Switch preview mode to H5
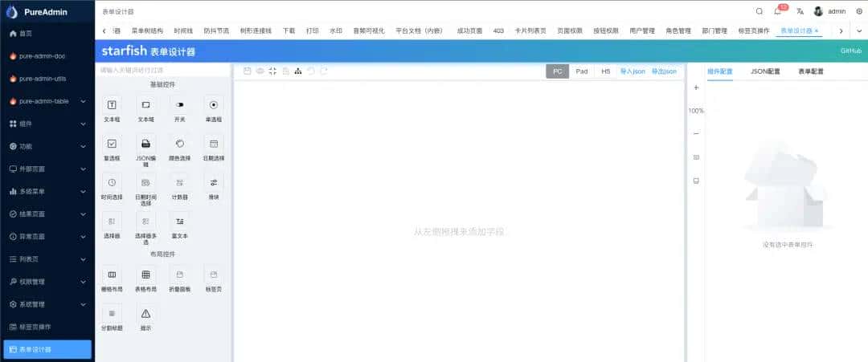 click(606, 71)
